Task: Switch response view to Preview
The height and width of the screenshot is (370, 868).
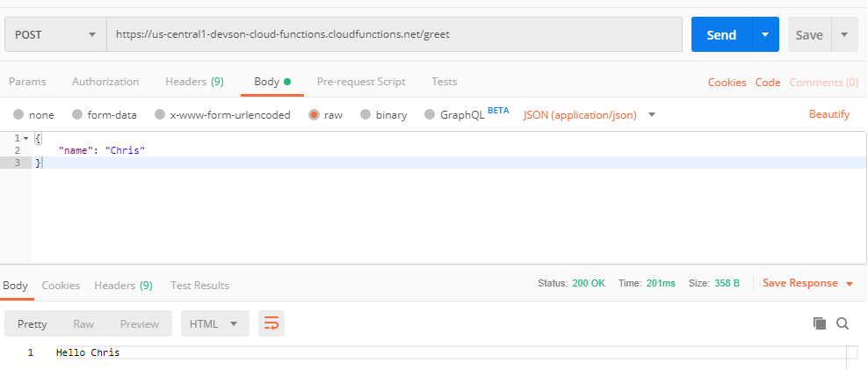Action: (140, 323)
